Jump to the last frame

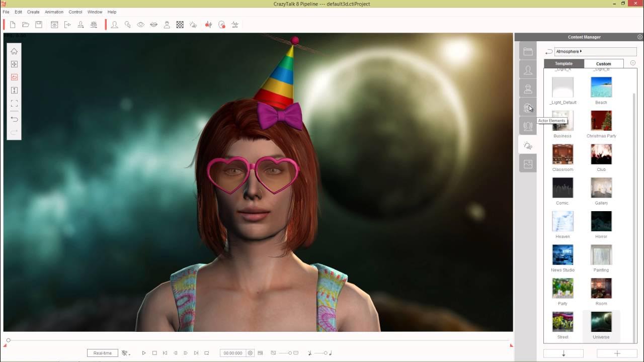(196, 353)
